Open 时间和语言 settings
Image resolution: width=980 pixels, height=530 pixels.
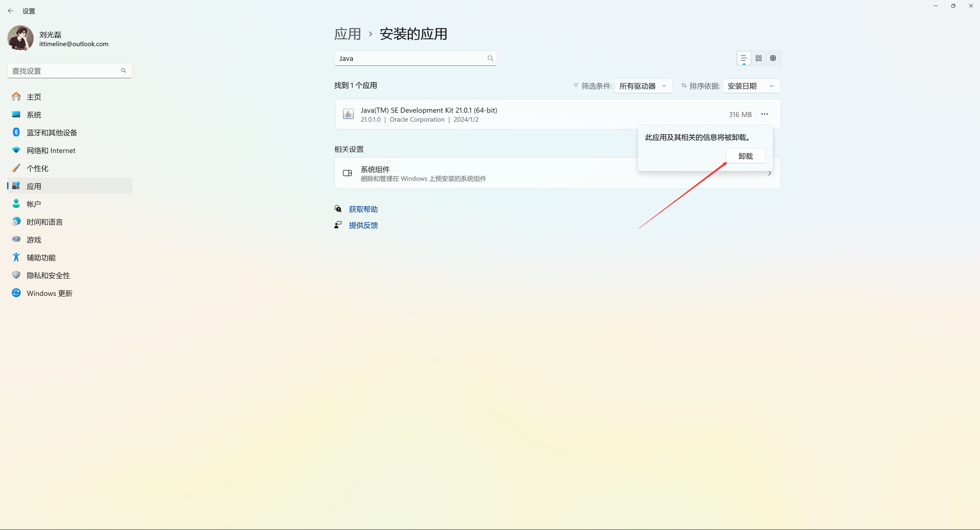click(70, 222)
